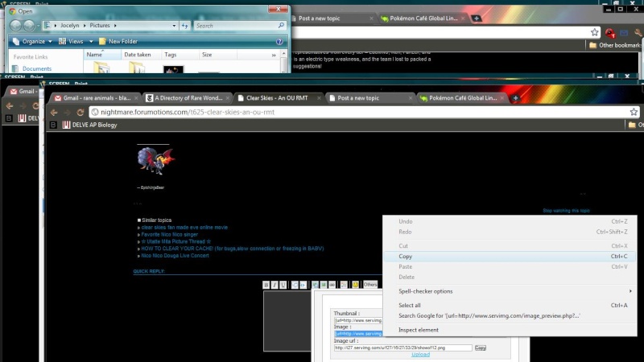Click the Thumbnail code field
The image size is (644, 362).
click(x=358, y=320)
